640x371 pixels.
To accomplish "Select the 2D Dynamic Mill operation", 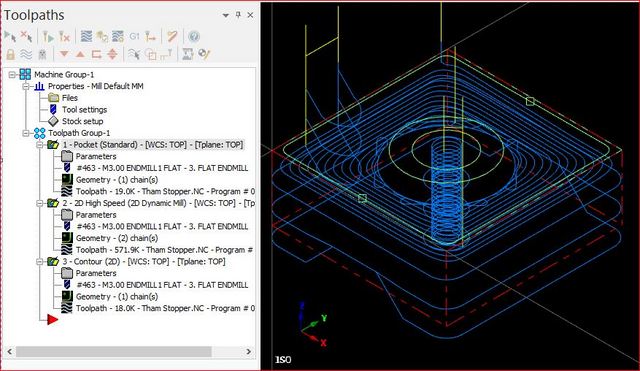I will click(158, 203).
